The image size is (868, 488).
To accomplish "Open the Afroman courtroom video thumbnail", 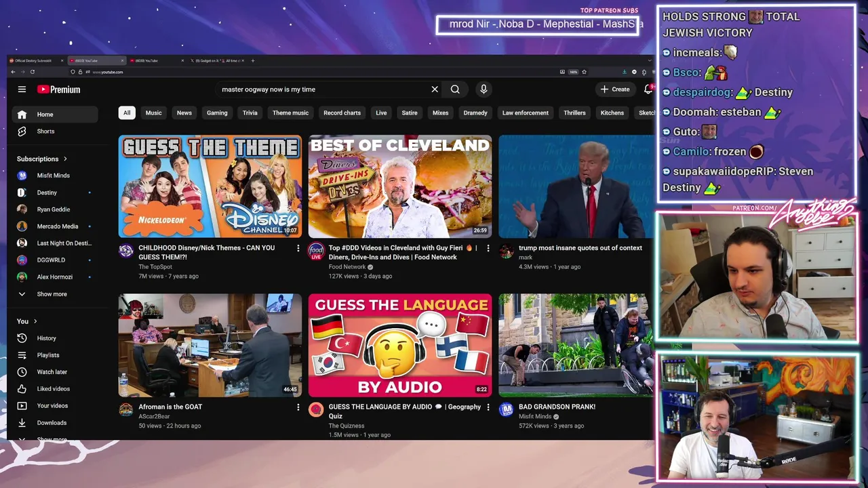I will (x=210, y=345).
